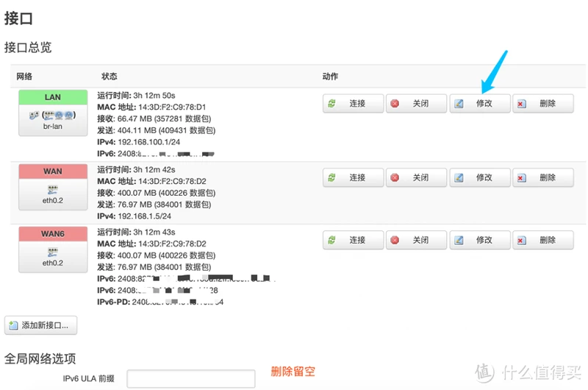
Task: Click the 修改 button for LAN
Action: tap(480, 103)
